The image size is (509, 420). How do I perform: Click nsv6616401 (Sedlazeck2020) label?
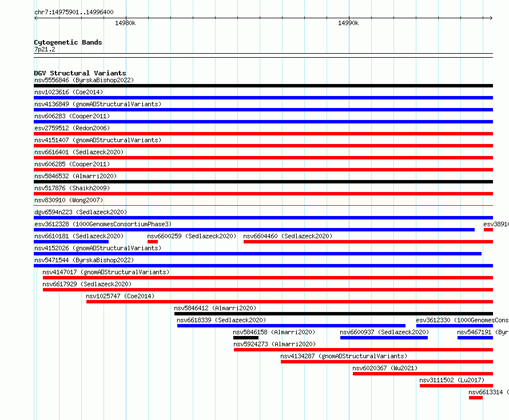coord(79,152)
